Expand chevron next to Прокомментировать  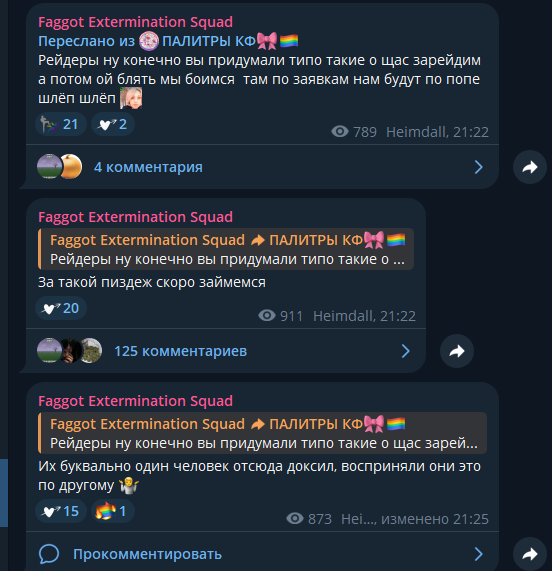pyautogui.click(x=479, y=554)
